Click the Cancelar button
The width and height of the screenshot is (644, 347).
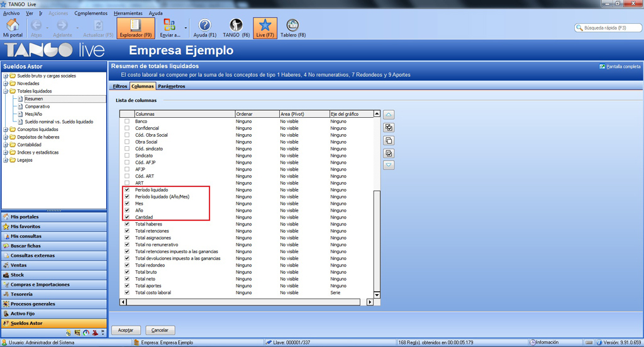point(160,330)
